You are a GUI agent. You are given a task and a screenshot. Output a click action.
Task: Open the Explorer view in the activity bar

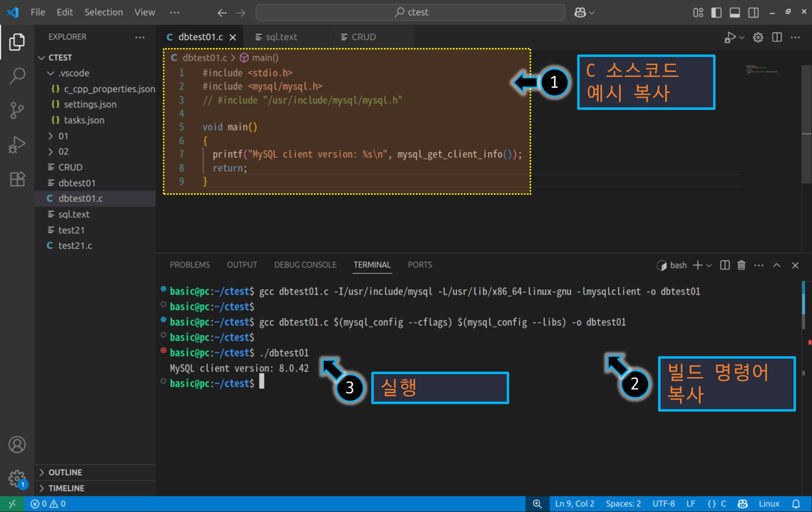click(x=17, y=42)
